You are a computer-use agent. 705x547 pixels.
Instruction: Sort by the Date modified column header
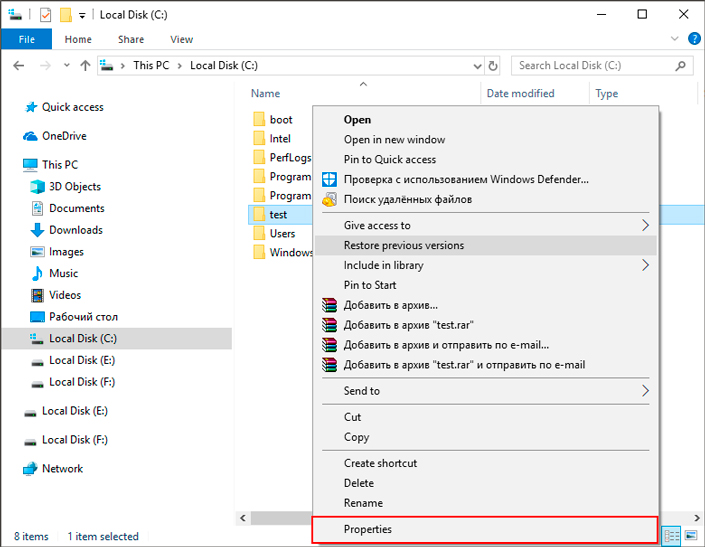pyautogui.click(x=520, y=93)
